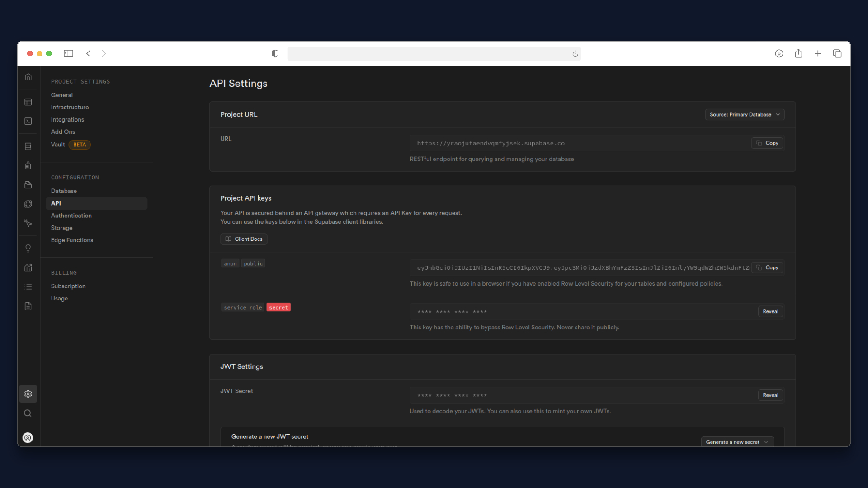Viewport: 868px width, 488px height.
Task: Click the browser address bar
Action: tap(434, 54)
